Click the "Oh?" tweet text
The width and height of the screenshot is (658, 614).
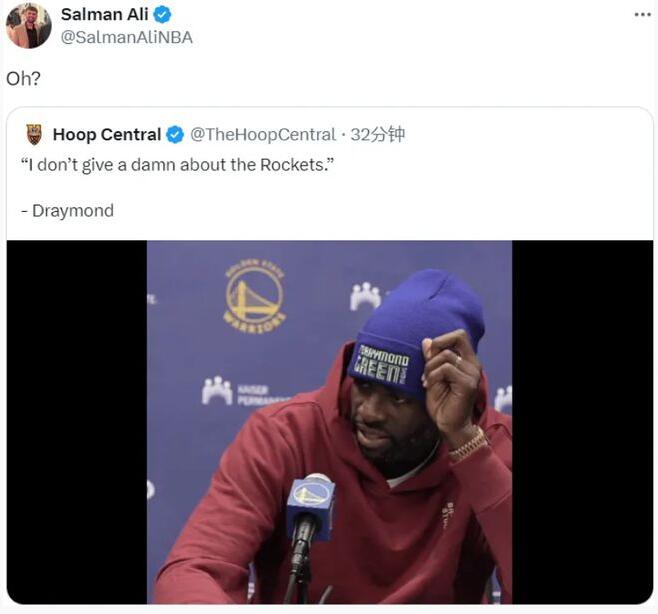click(x=23, y=78)
